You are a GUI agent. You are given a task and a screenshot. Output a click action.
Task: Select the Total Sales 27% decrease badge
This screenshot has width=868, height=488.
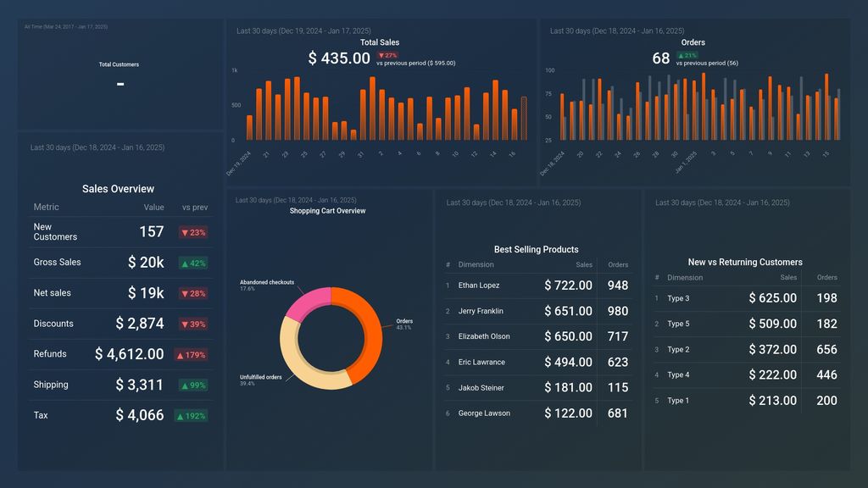(x=387, y=55)
